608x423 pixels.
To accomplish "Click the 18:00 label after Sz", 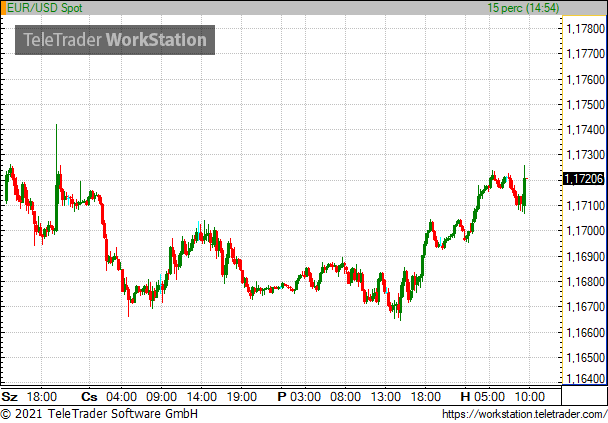I will tap(42, 397).
